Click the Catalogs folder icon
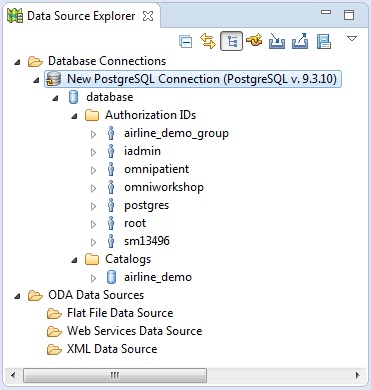371x390 pixels. pyautogui.click(x=92, y=259)
